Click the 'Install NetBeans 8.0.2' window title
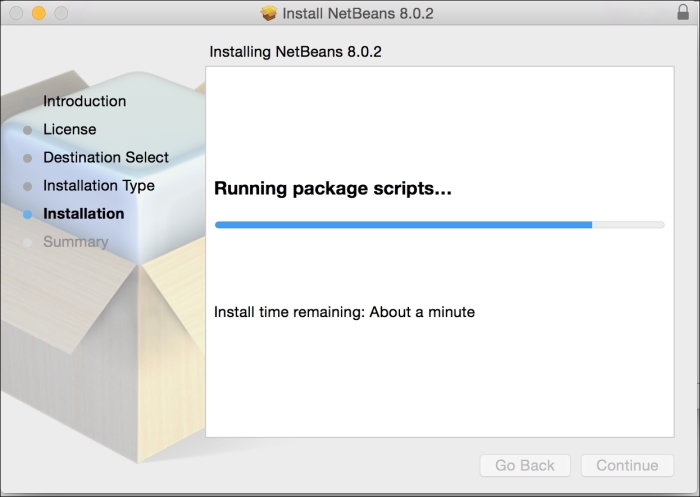 [x=358, y=13]
